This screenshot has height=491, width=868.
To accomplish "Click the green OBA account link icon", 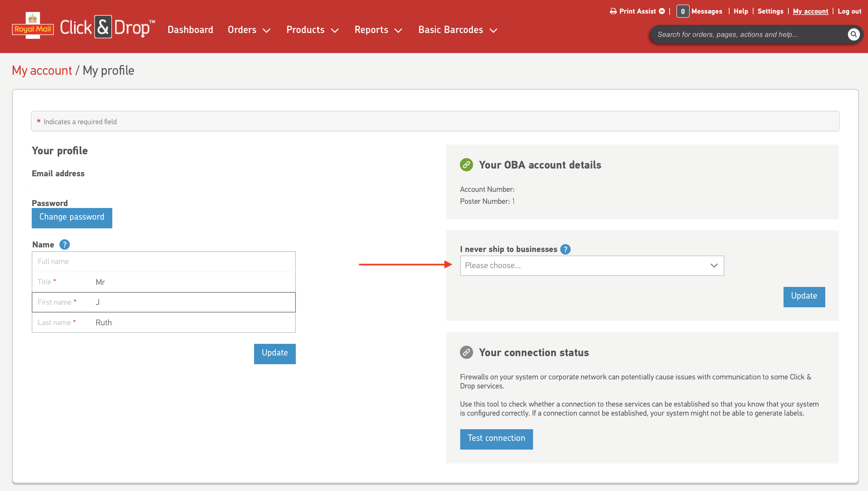I will pos(466,165).
